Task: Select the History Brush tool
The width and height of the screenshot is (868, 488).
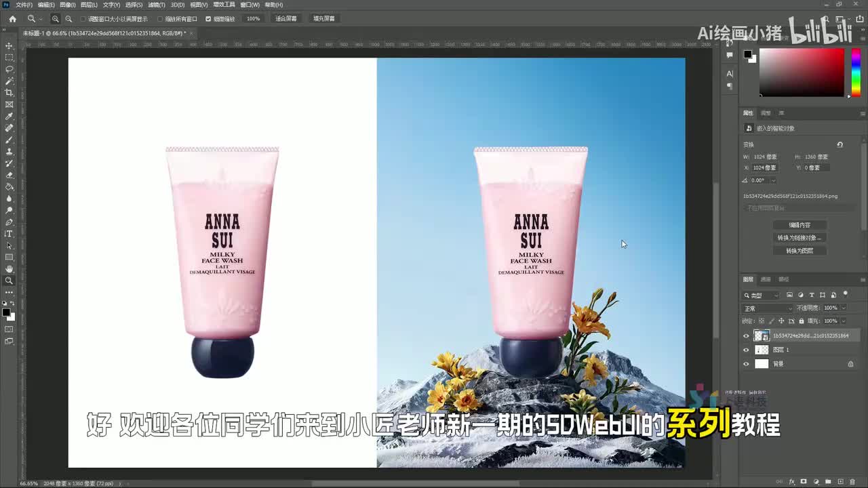Action: [9, 163]
